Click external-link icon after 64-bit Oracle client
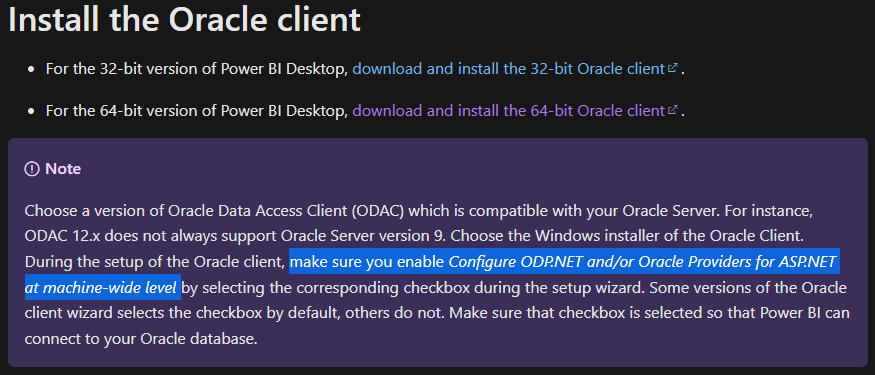The image size is (875, 375). (x=672, y=109)
